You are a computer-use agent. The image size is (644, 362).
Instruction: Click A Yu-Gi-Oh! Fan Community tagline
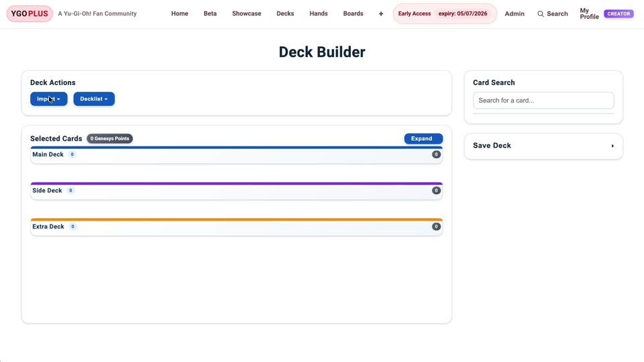[97, 13]
